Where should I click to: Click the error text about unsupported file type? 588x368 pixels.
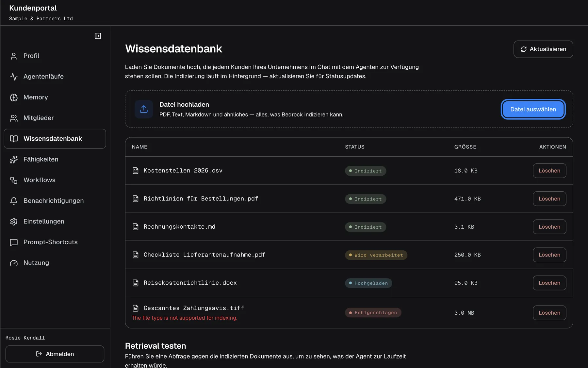pyautogui.click(x=185, y=318)
